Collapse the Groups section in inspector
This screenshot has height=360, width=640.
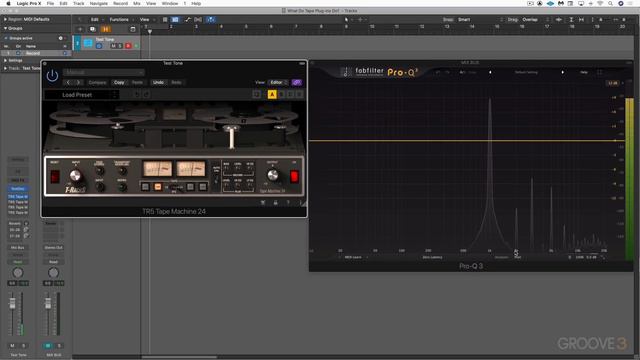(5, 28)
